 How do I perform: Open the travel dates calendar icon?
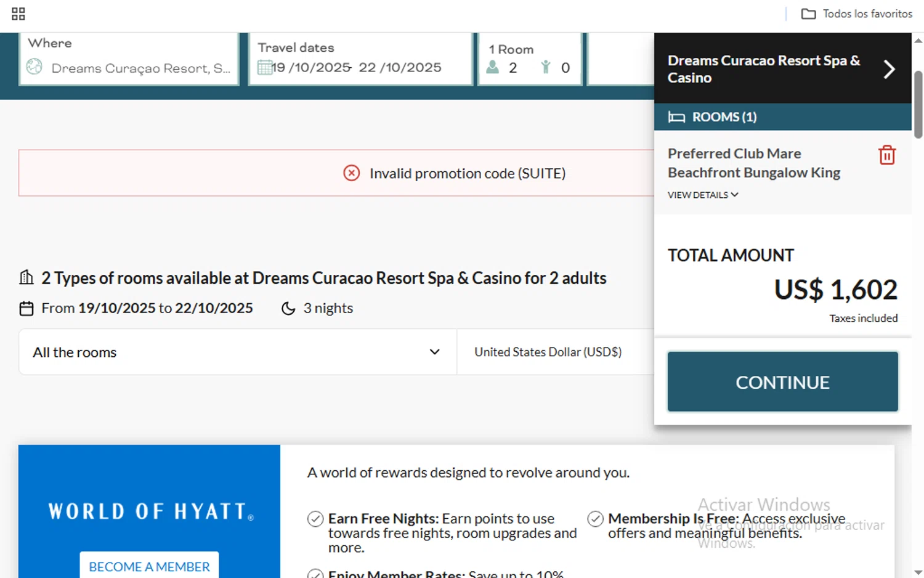(x=265, y=67)
